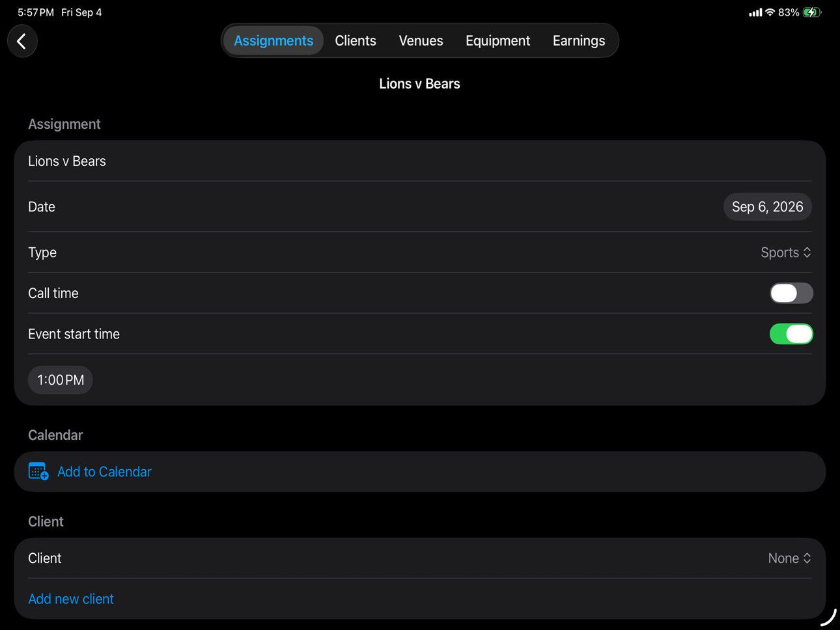Tap the Call time label
The image size is (840, 630).
point(53,294)
